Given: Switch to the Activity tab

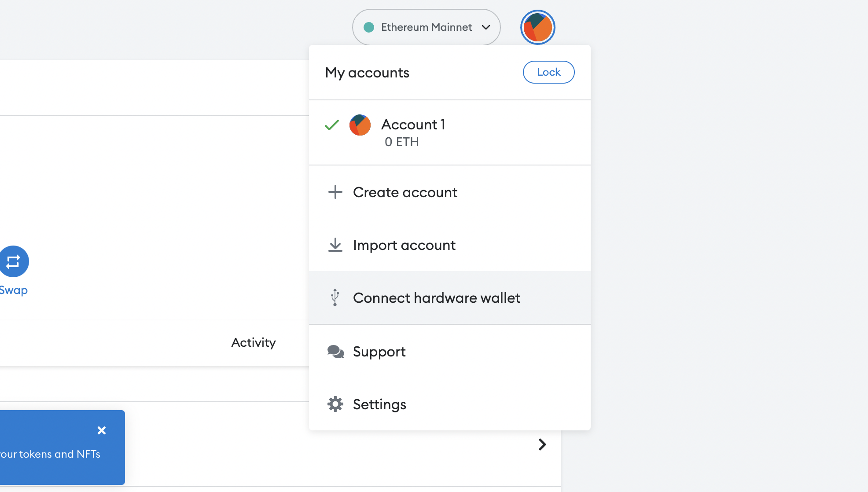Looking at the screenshot, I should (x=254, y=342).
